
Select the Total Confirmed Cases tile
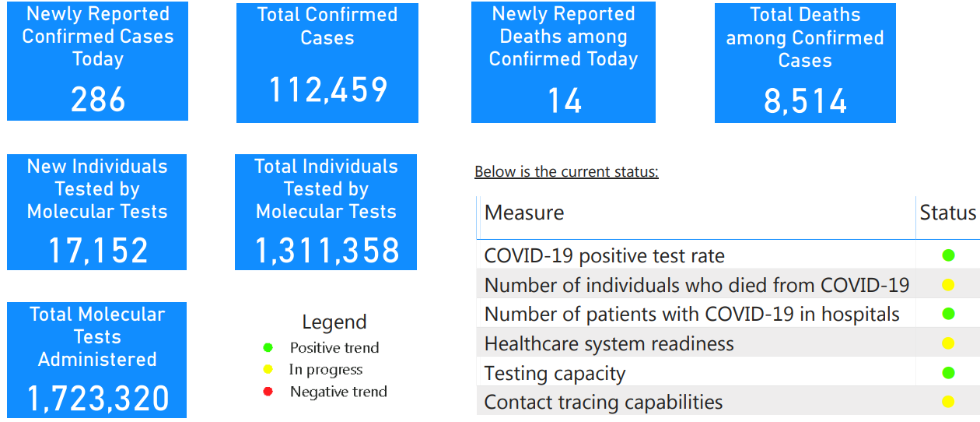coord(327,63)
